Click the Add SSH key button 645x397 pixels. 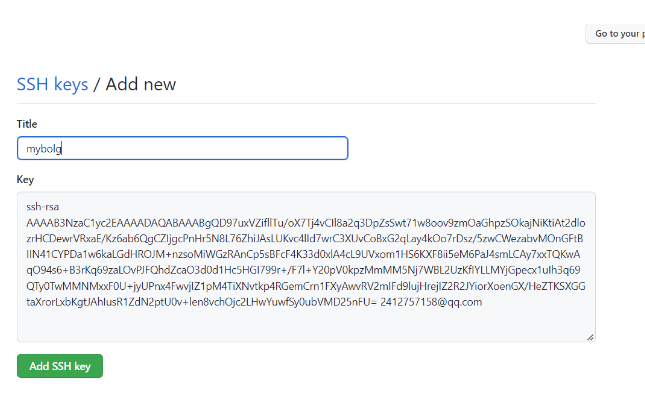(60, 366)
